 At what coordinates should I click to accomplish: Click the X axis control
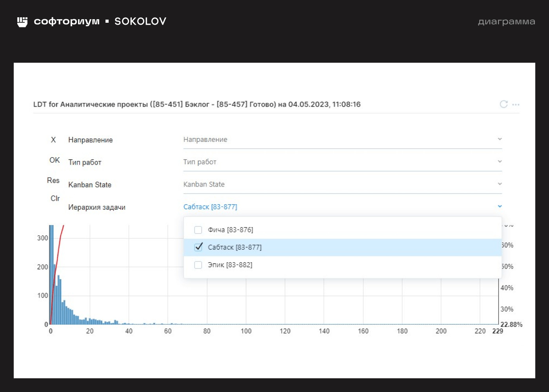coord(53,140)
